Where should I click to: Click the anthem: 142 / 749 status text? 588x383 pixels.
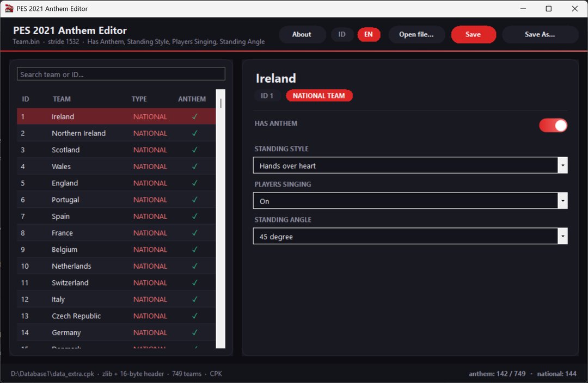coord(497,374)
